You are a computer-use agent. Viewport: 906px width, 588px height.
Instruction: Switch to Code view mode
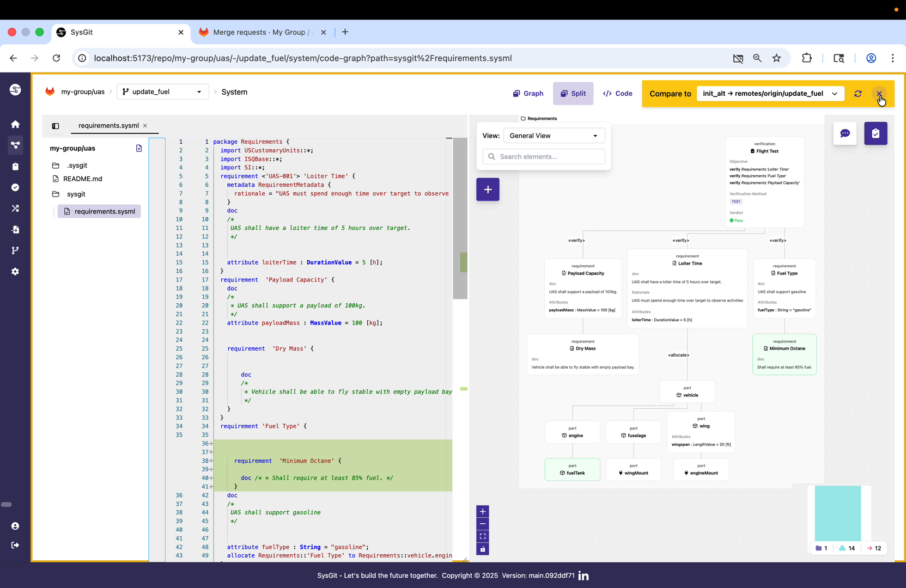[x=617, y=93]
